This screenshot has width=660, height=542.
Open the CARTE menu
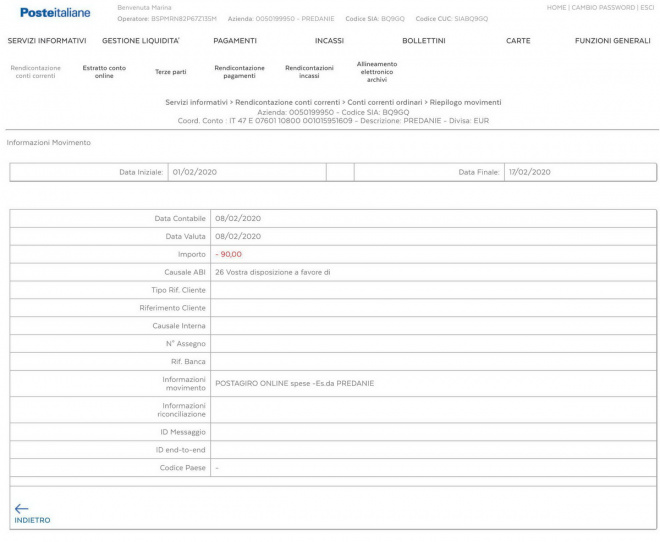pyautogui.click(x=518, y=41)
